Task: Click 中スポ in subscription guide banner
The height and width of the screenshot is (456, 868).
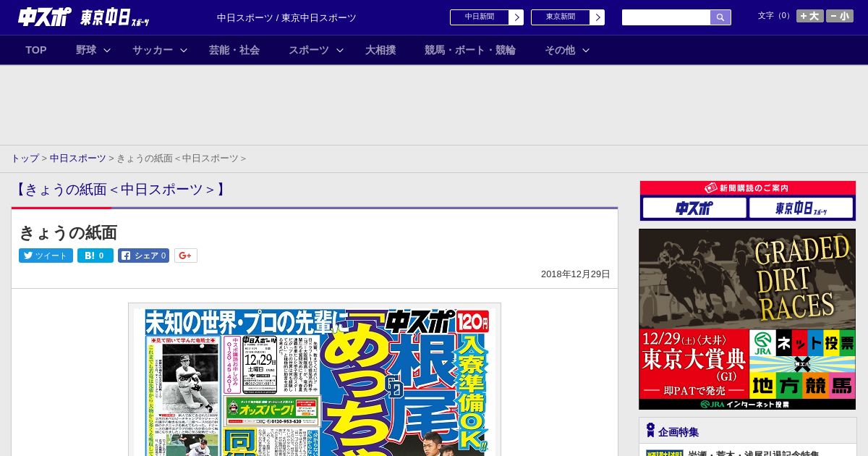Action: [x=694, y=208]
